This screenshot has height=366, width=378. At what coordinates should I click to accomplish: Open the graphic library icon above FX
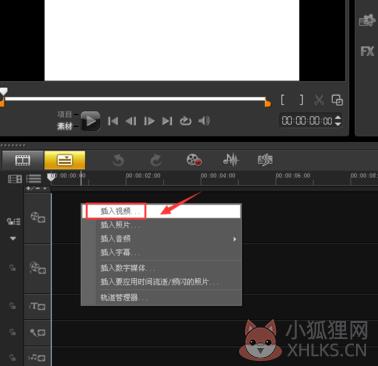(367, 21)
